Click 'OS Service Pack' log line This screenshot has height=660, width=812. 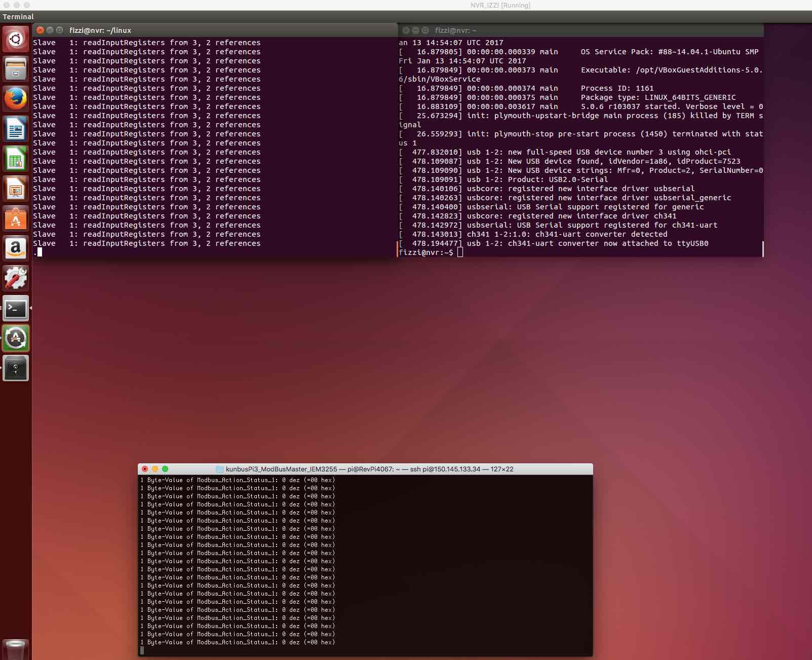point(578,52)
